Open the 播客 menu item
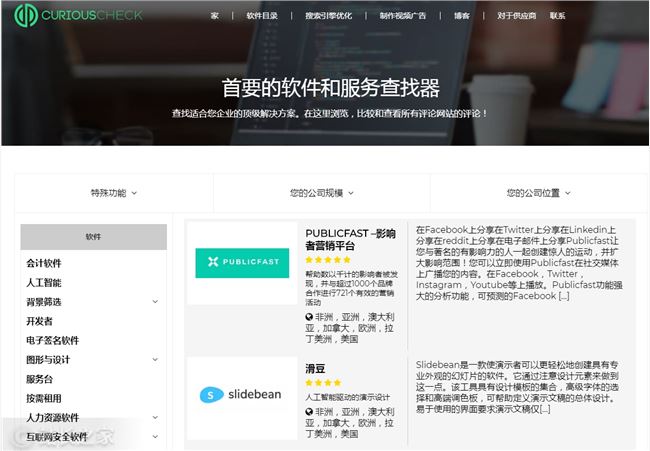 click(x=461, y=16)
